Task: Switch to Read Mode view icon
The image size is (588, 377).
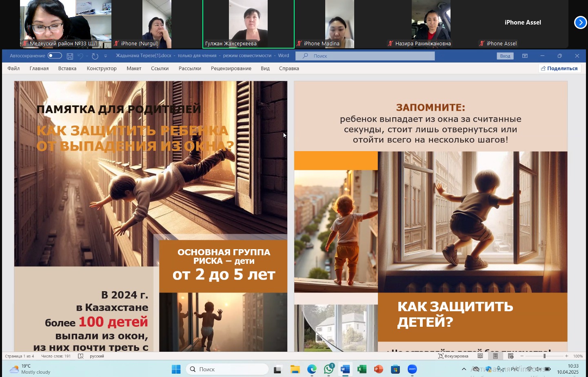Action: click(x=480, y=356)
